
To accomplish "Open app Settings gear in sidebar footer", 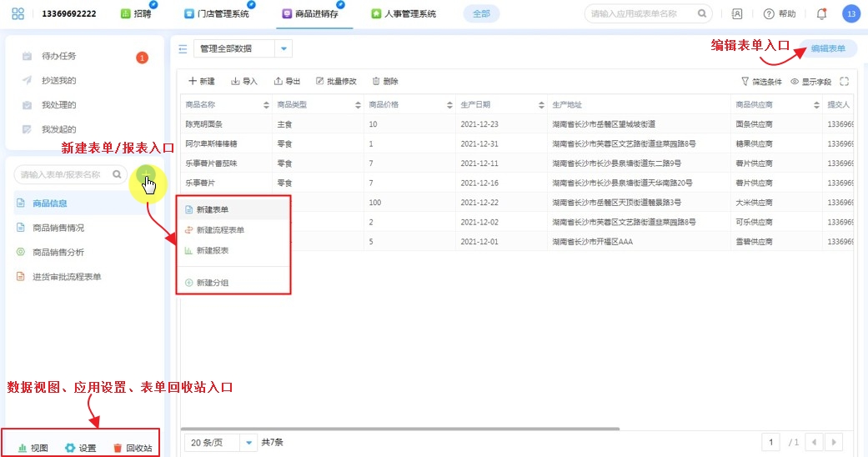I will coord(80,448).
